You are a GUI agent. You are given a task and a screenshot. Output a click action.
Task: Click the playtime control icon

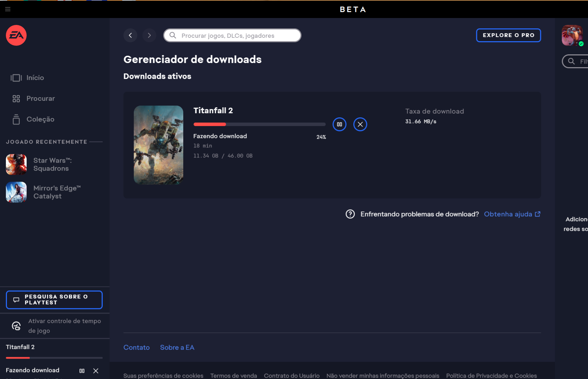click(x=16, y=326)
